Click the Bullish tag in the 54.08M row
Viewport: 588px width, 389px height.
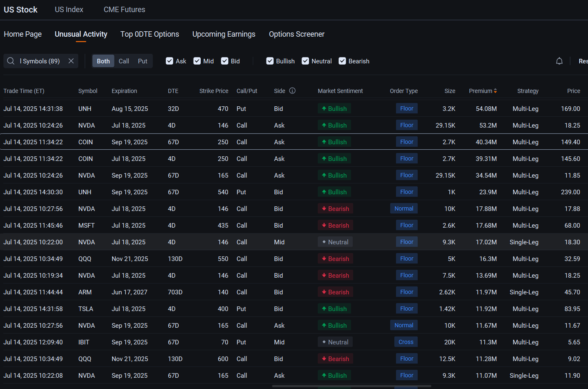334,109
